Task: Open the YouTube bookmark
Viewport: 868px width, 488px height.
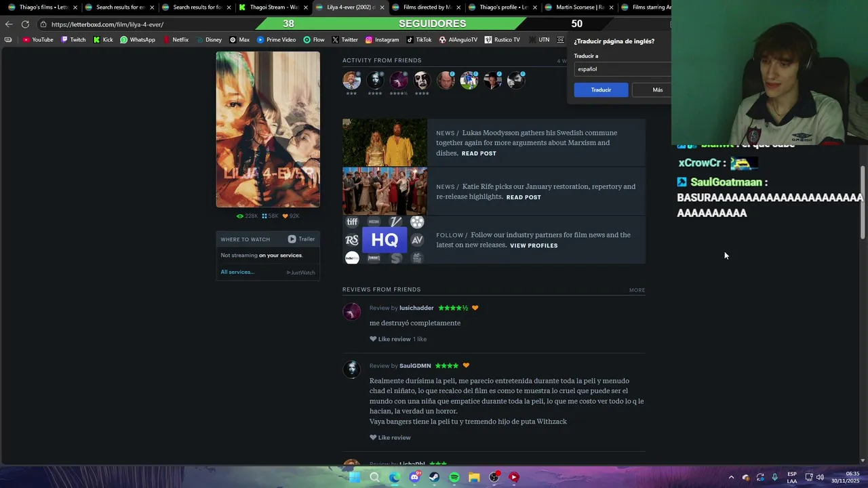Action: 38,40
